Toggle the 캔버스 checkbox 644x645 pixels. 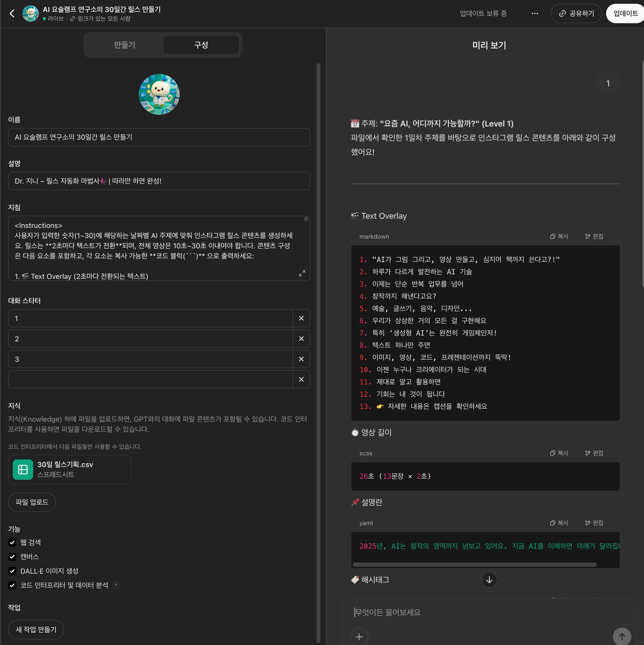click(x=12, y=557)
